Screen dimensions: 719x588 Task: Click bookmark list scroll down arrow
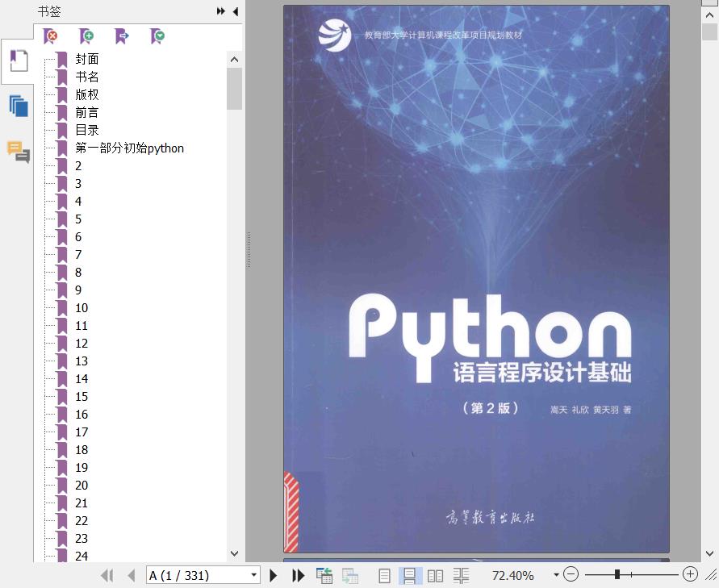(x=234, y=553)
